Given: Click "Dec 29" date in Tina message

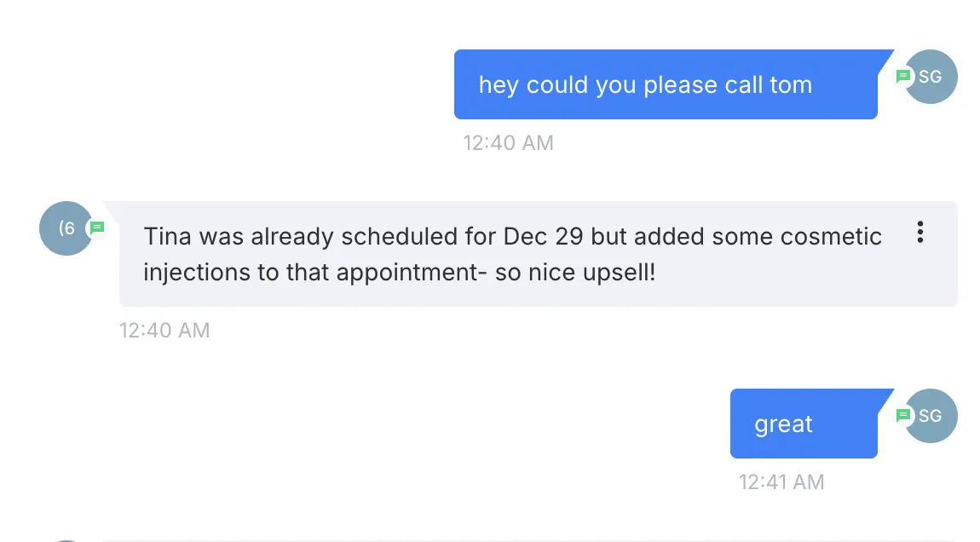Looking at the screenshot, I should pyautogui.click(x=543, y=236).
